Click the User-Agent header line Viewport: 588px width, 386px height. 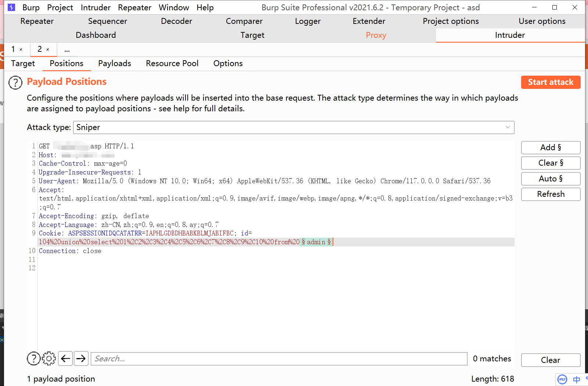pyautogui.click(x=264, y=181)
